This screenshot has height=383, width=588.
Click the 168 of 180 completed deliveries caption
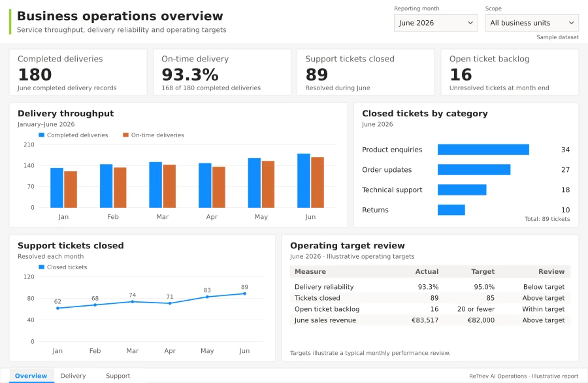click(211, 88)
